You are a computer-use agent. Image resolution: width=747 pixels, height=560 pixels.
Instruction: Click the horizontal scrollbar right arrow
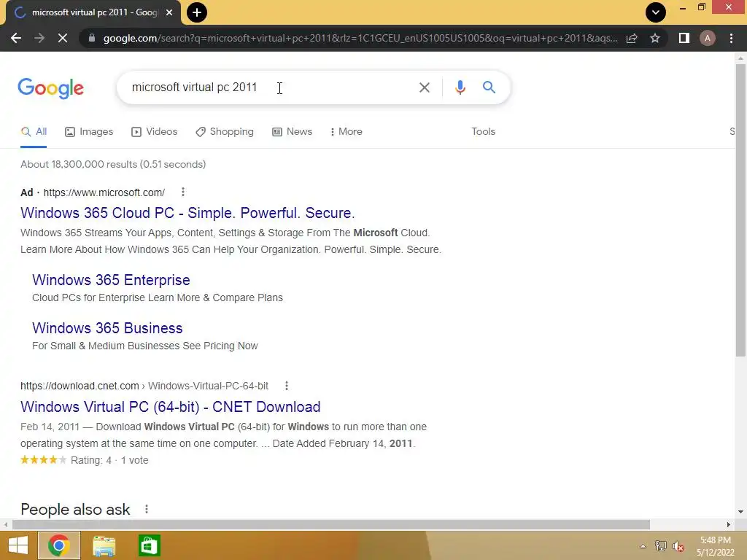(729, 525)
